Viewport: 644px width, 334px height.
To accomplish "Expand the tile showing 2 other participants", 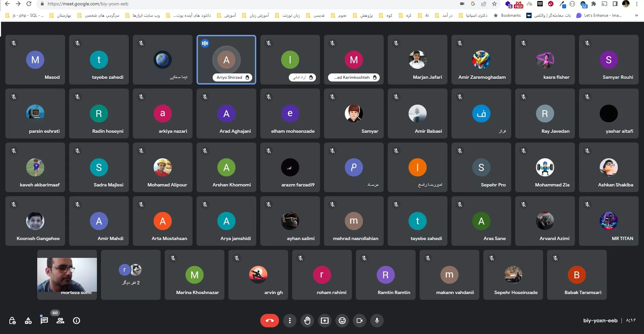I will (x=130, y=274).
